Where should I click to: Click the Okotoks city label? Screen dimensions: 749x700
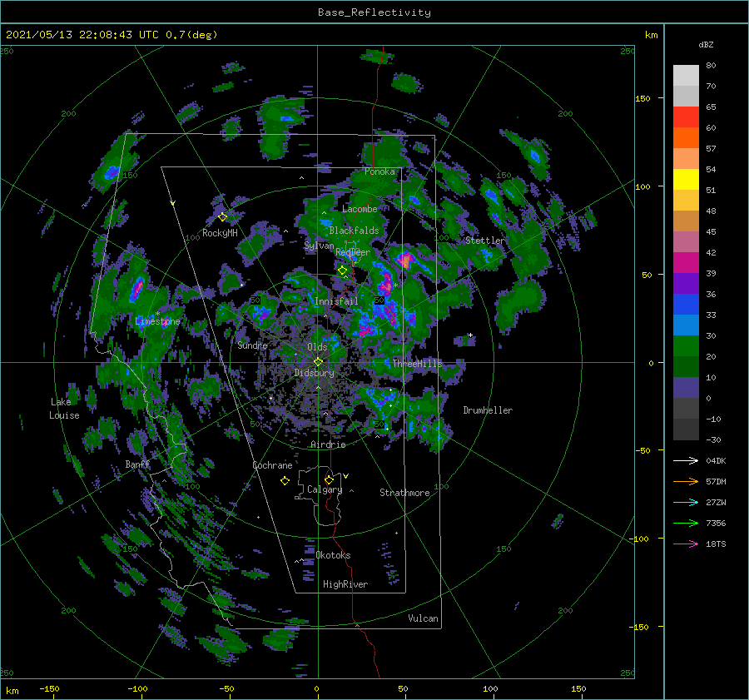333,554
